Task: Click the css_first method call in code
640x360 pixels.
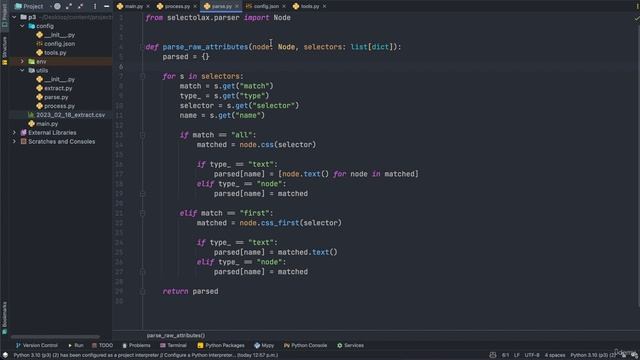Action: (x=280, y=223)
